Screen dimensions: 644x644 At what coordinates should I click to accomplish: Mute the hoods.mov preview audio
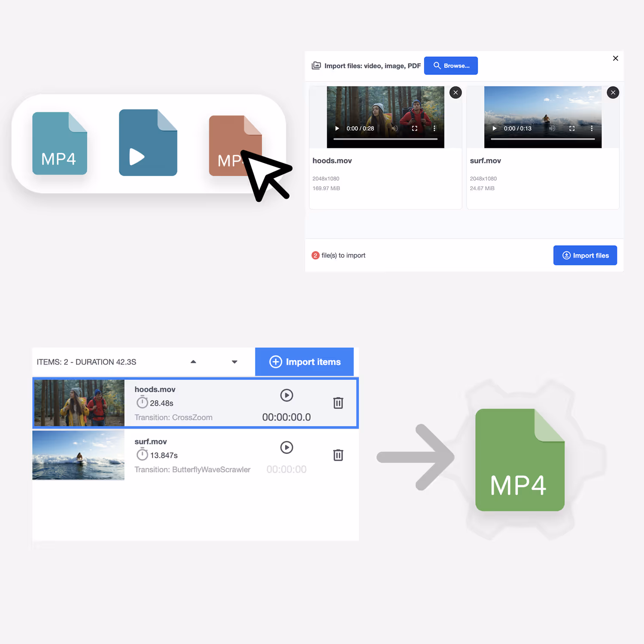(395, 128)
